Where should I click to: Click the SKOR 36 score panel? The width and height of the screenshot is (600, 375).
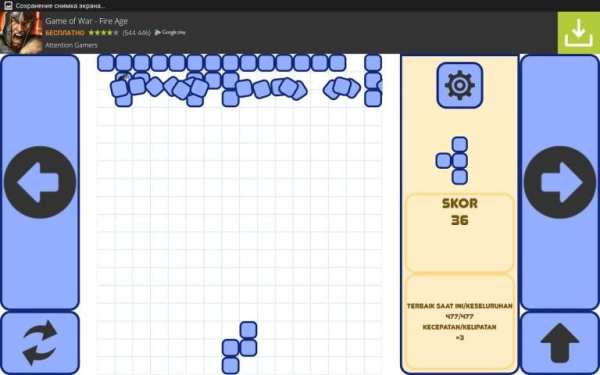pos(460,233)
